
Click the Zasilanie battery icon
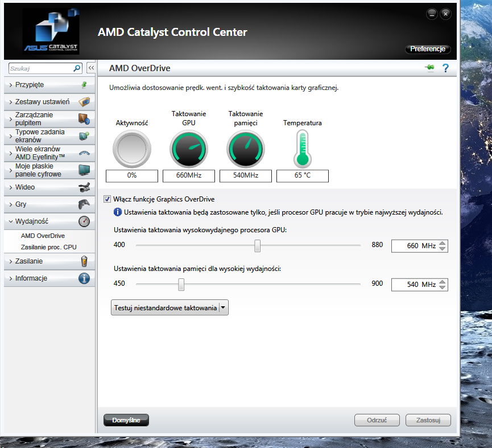pos(84,261)
